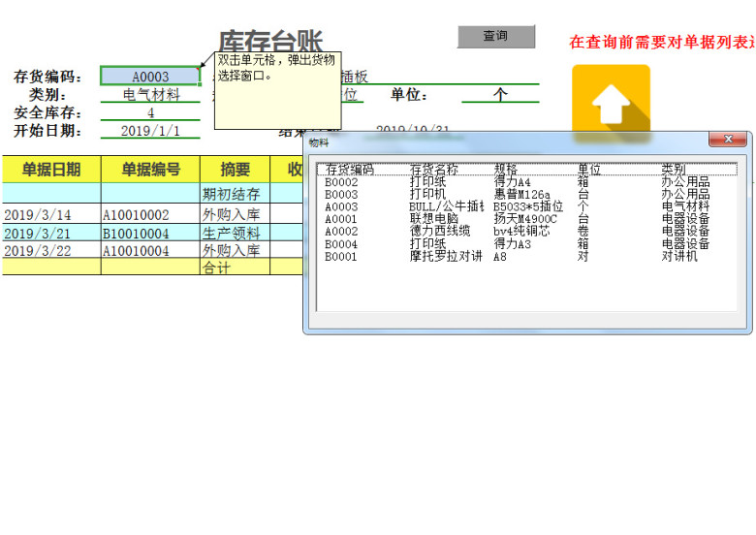The image size is (756, 535).
Task: Select material row A0002 德力西线缆
Action: (526, 232)
